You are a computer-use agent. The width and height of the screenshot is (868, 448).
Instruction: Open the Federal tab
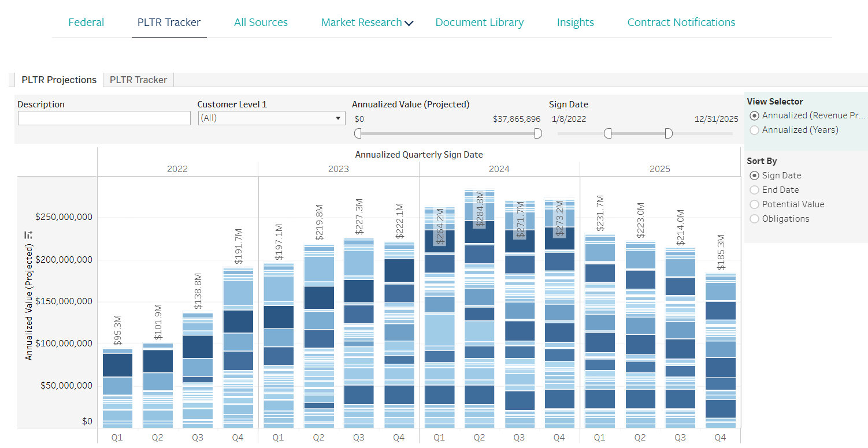(x=86, y=23)
